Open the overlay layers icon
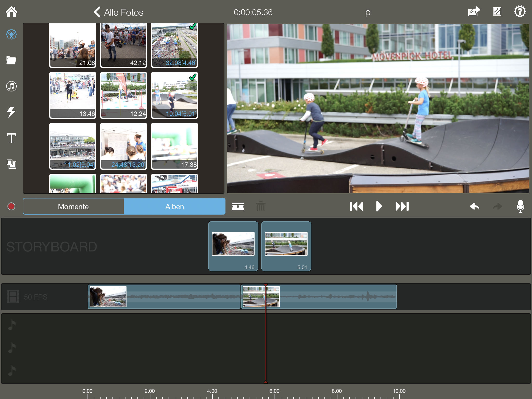 [x=11, y=164]
